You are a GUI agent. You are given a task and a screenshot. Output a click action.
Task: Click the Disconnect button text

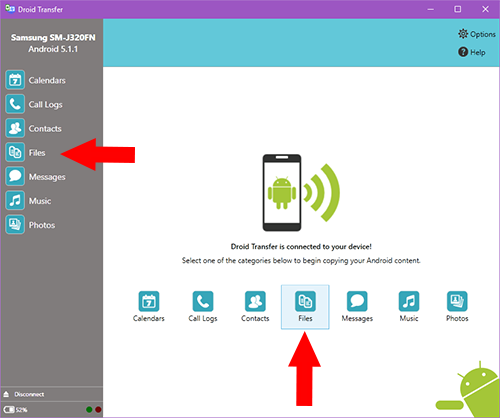[x=29, y=394]
